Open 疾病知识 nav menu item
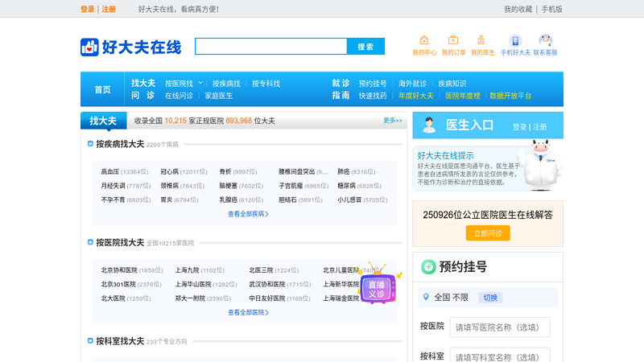The height and width of the screenshot is (362, 644). tap(452, 84)
